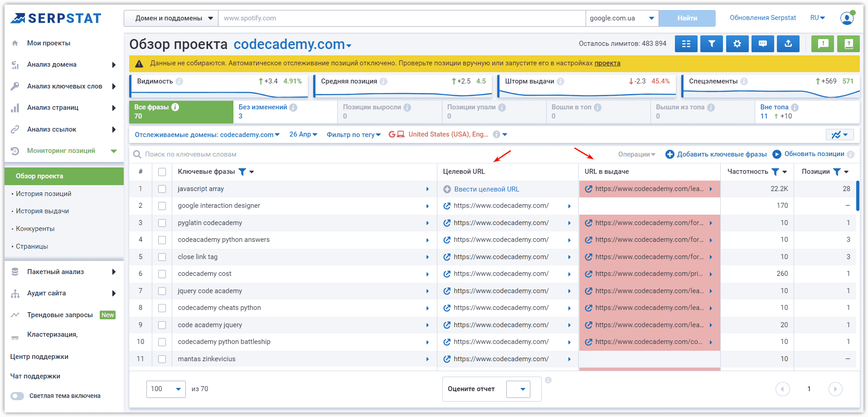Open the Оцените отчет rating dropdown
The width and height of the screenshot is (868, 417).
click(518, 389)
